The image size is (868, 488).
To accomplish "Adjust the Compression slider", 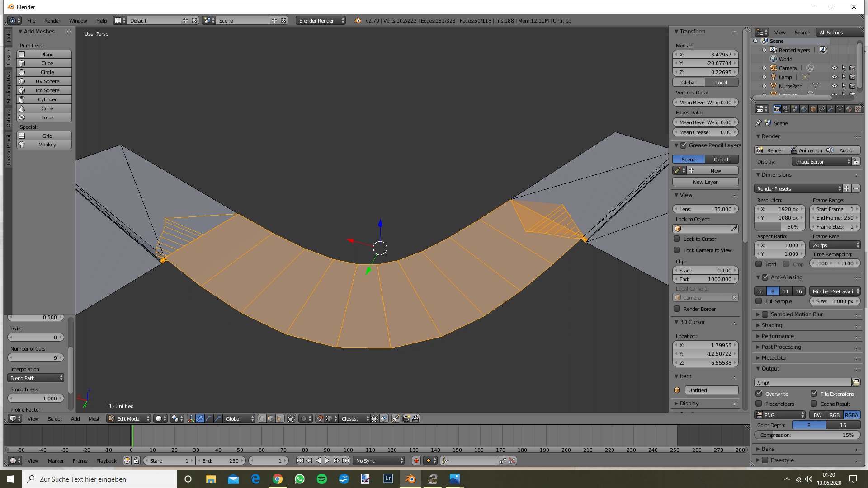I will [x=807, y=435].
